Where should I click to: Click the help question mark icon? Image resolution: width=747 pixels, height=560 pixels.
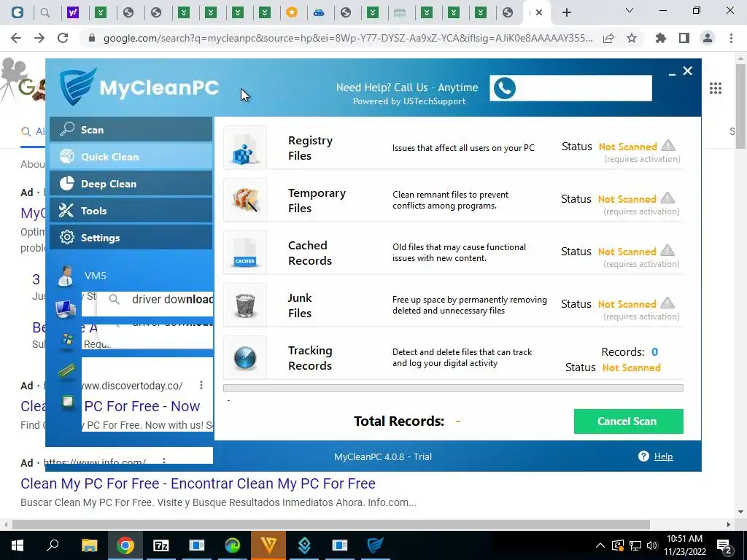[x=643, y=456]
